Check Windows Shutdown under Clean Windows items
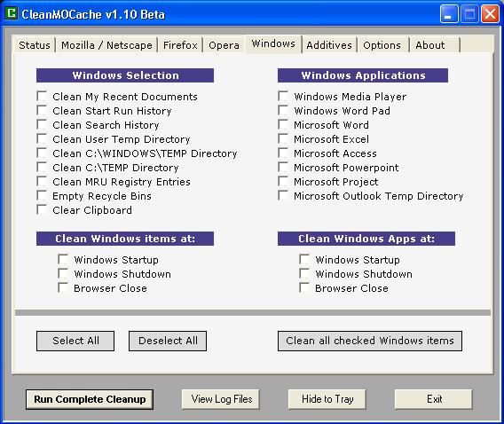The height and width of the screenshot is (424, 504). (63, 273)
